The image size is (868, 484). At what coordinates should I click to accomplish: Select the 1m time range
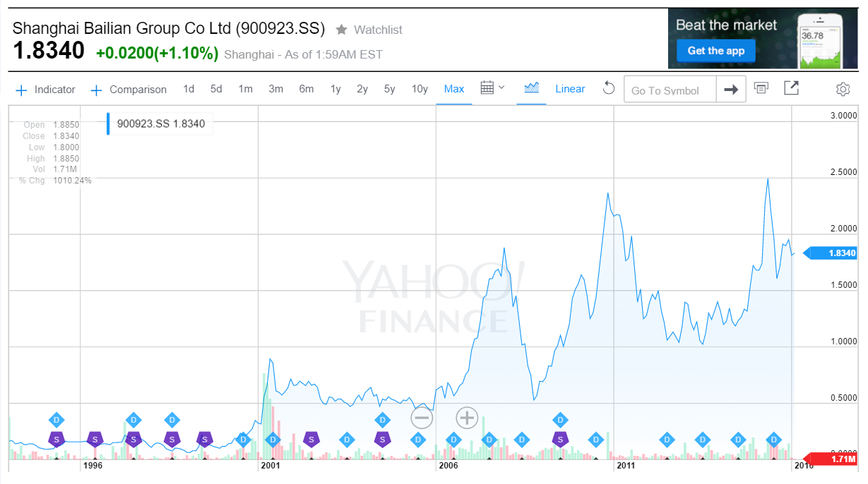(245, 89)
